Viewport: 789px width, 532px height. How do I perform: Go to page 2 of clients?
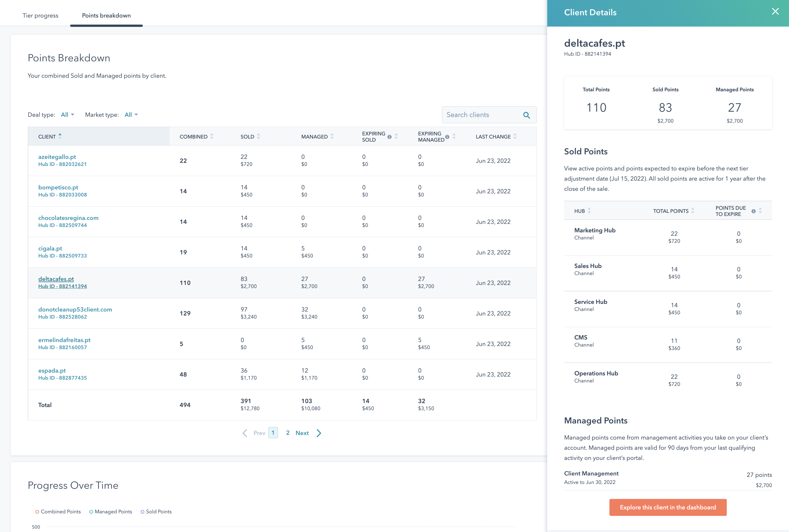point(288,432)
